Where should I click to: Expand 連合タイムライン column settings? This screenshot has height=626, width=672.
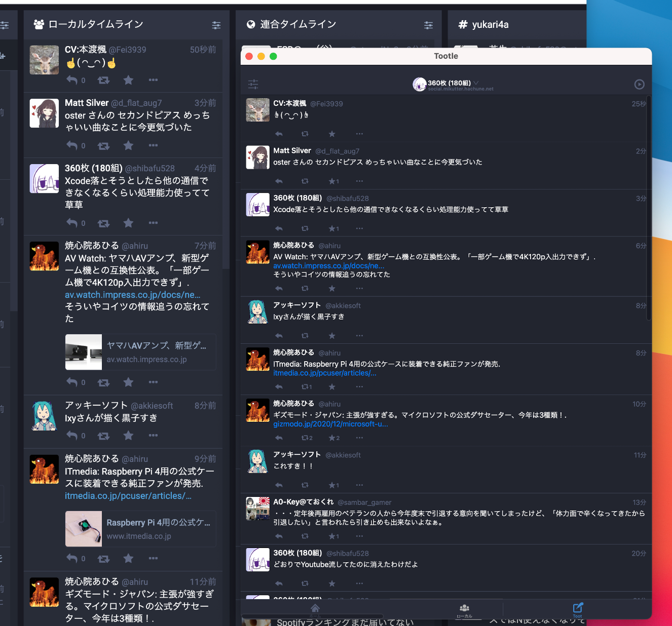click(x=428, y=25)
